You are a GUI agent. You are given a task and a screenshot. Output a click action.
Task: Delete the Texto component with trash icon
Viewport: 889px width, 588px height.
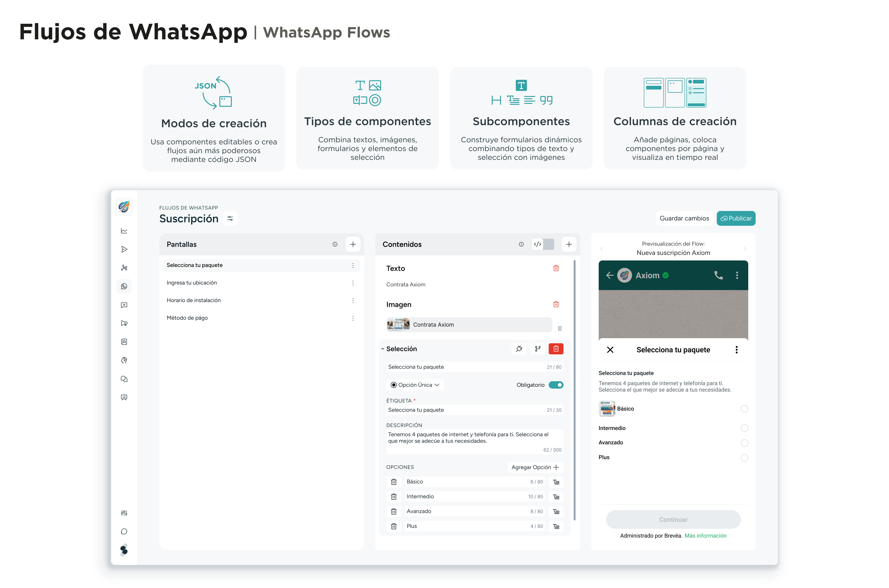(556, 269)
